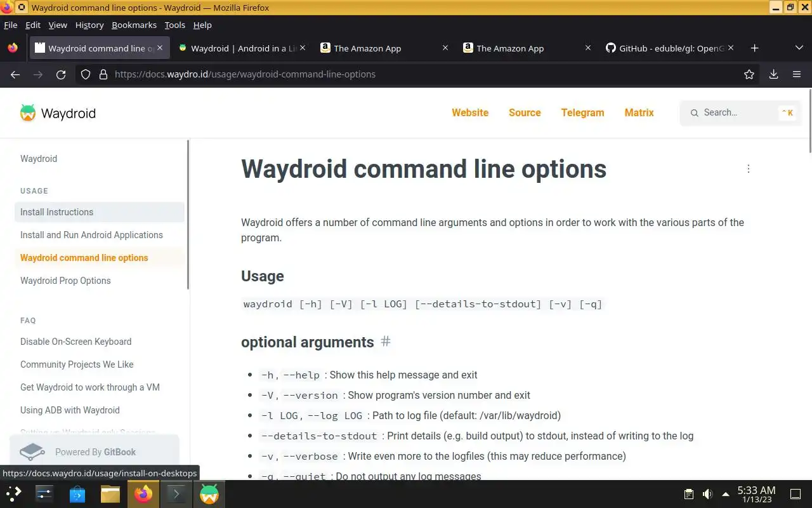
Task: Open clipboard tray icon
Action: pyautogui.click(x=688, y=494)
